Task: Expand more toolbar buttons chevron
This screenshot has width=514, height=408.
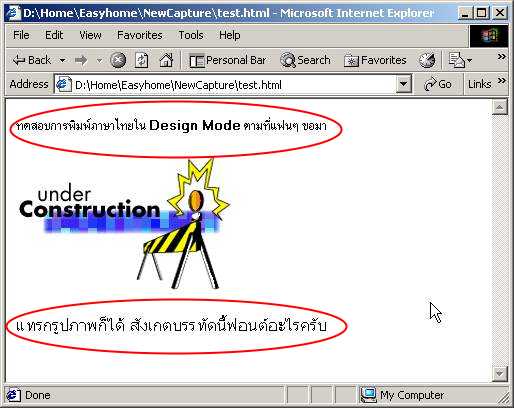Action: (x=501, y=57)
